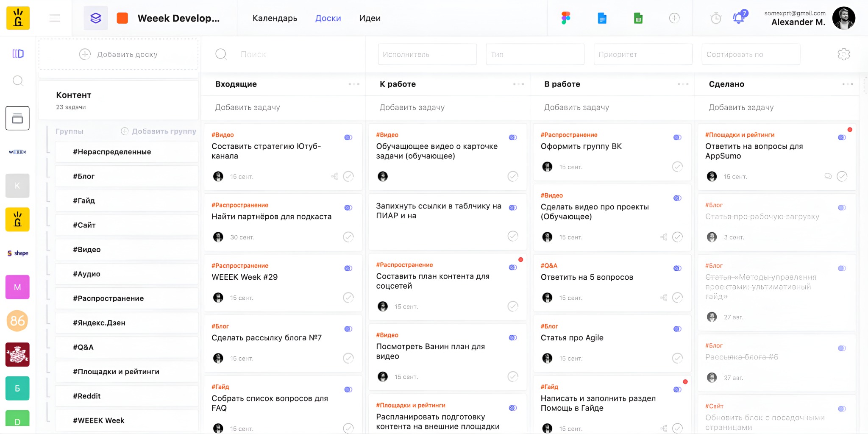Screen dimensions: 868x434
Task: Open the dark red emblem workspace
Action: click(17, 355)
